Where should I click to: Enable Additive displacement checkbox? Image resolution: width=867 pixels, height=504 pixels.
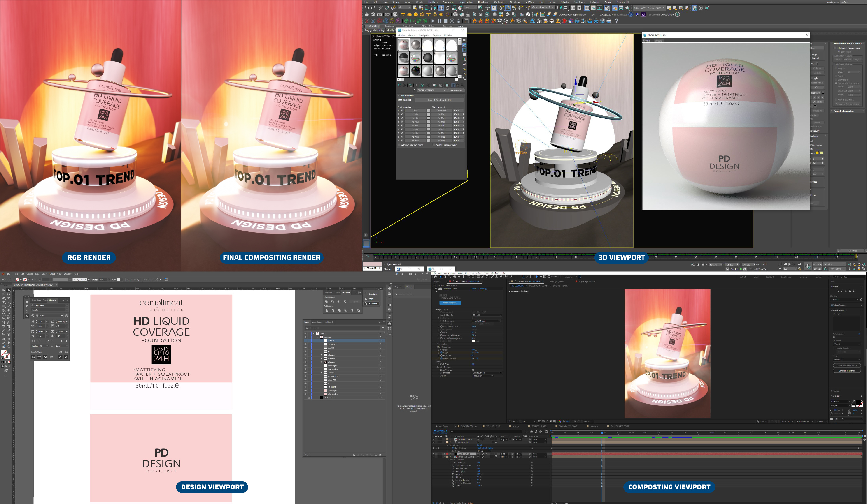coord(433,145)
